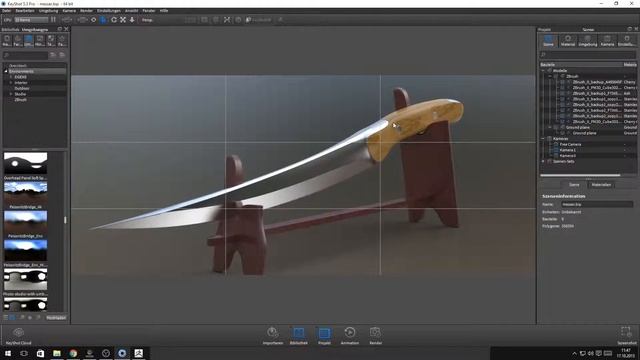Screen dimensions: 640x360
Task: Open the Hilfe menu
Action: pos(164,11)
